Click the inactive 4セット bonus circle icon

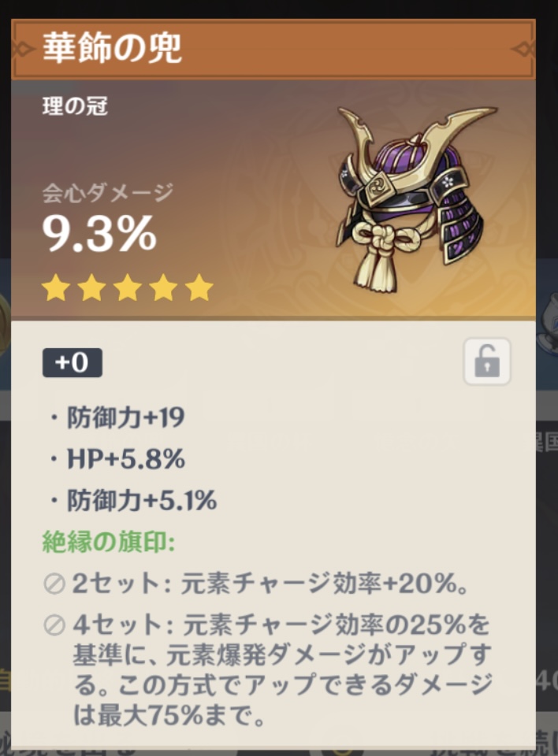point(54,626)
